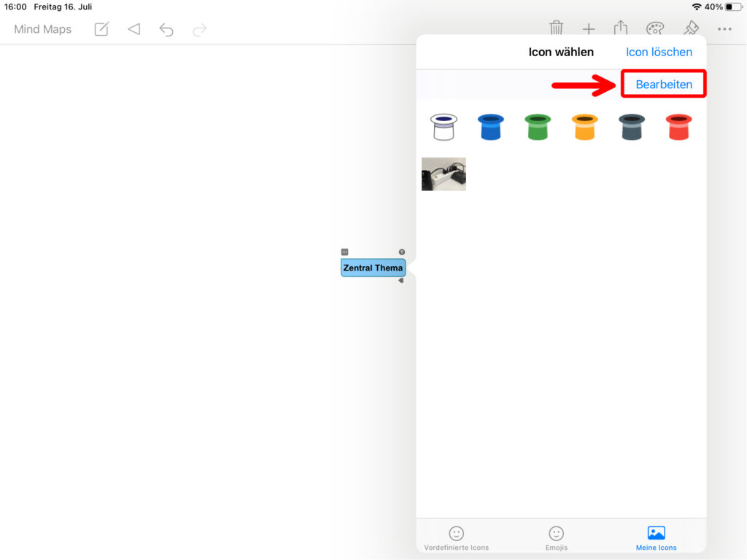Click the pin icon in toolbar
Viewport: 747px width, 560px height.
point(690,28)
